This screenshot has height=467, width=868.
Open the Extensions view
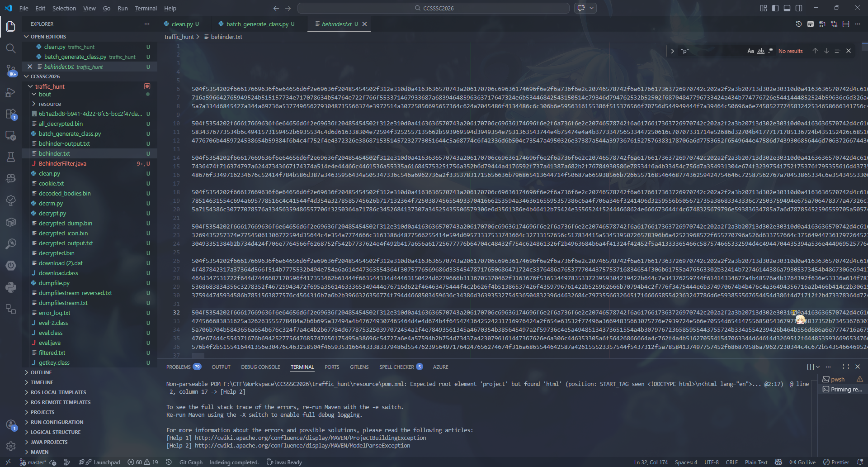tap(11, 114)
